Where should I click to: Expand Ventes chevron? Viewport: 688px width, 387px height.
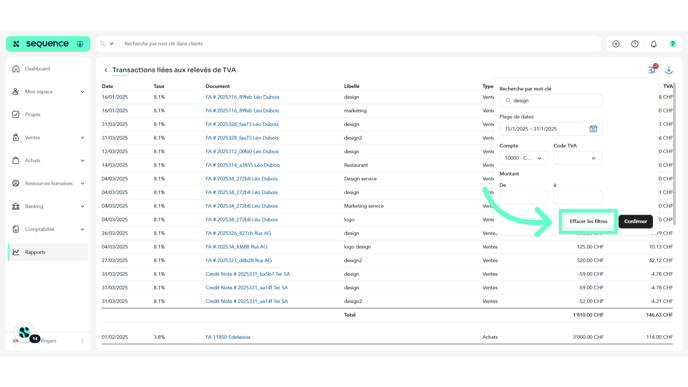82,138
